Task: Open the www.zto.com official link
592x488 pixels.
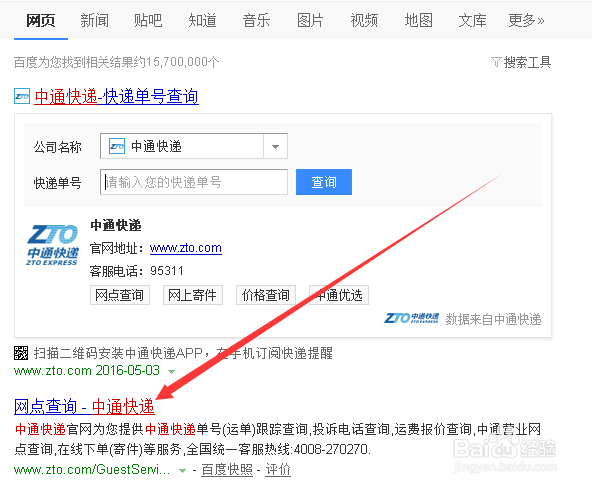Action: [x=186, y=248]
